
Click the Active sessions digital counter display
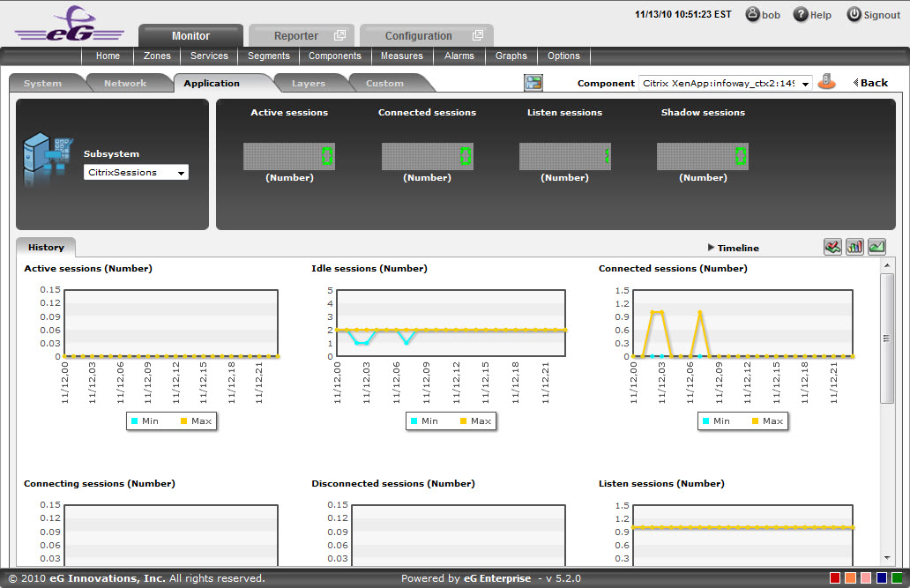[x=289, y=156]
